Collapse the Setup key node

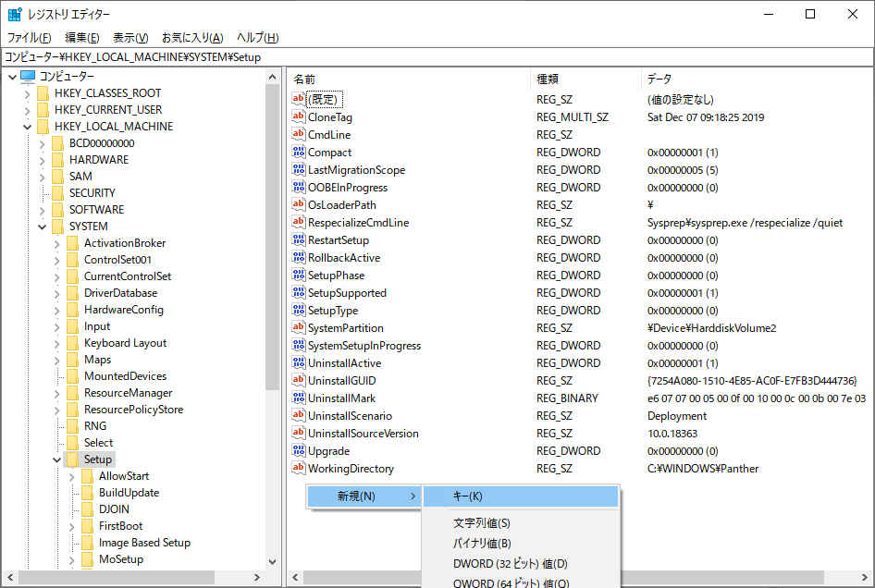(x=57, y=459)
